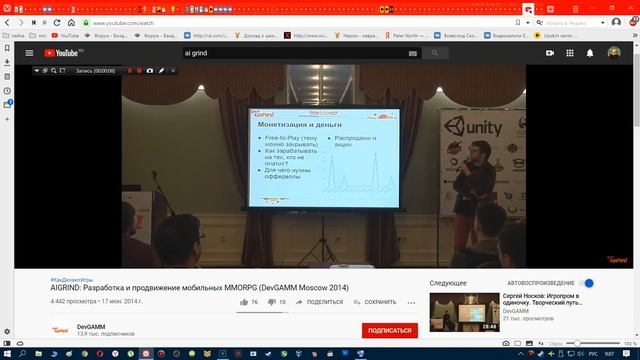
Task: Open the vk.com bookmark in bookmarks bar
Action: (206, 36)
